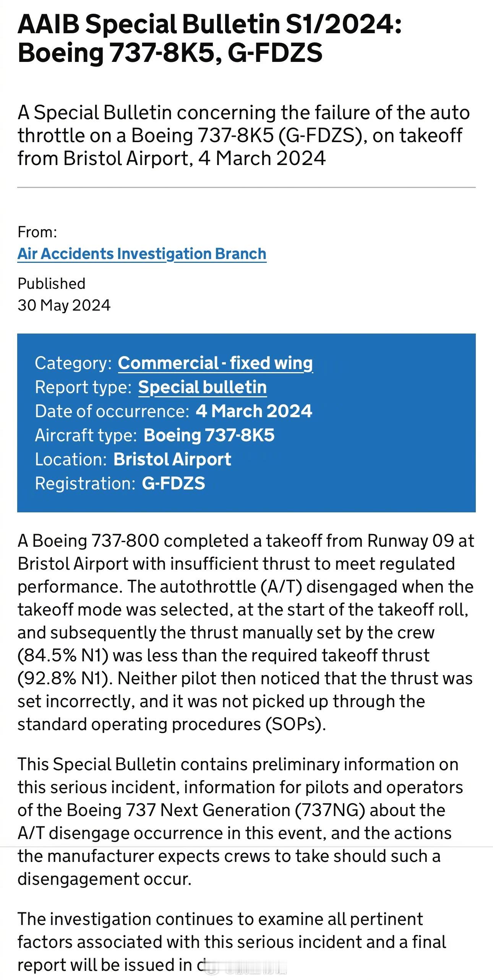Click the paragraph beginning 'This Special Bulletin contains'
This screenshot has width=493, height=980.
point(240,822)
